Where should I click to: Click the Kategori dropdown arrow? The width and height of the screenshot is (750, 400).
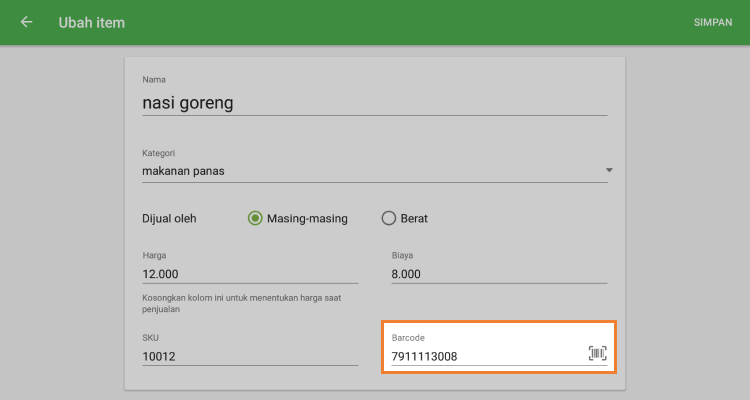click(608, 171)
